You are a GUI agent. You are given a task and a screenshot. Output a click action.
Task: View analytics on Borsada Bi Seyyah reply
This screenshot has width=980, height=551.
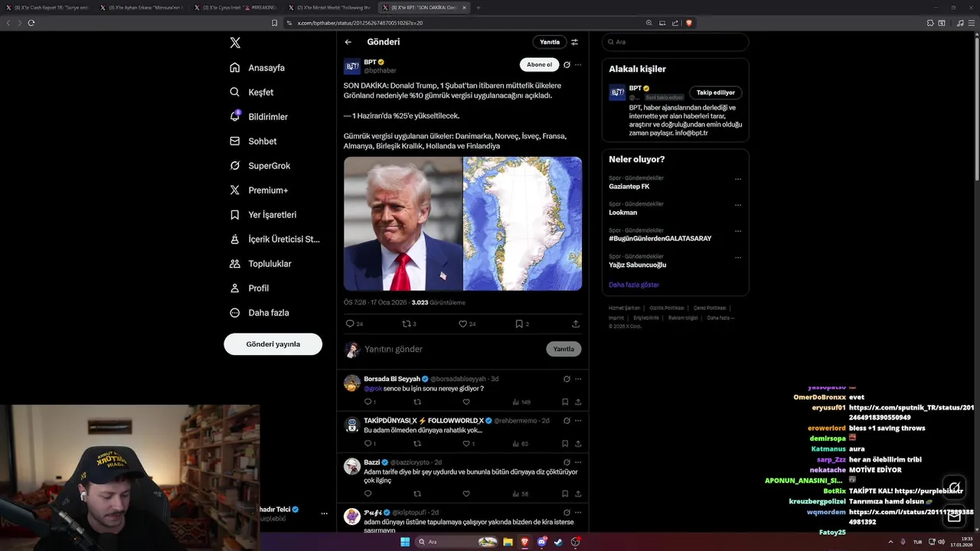tap(521, 402)
